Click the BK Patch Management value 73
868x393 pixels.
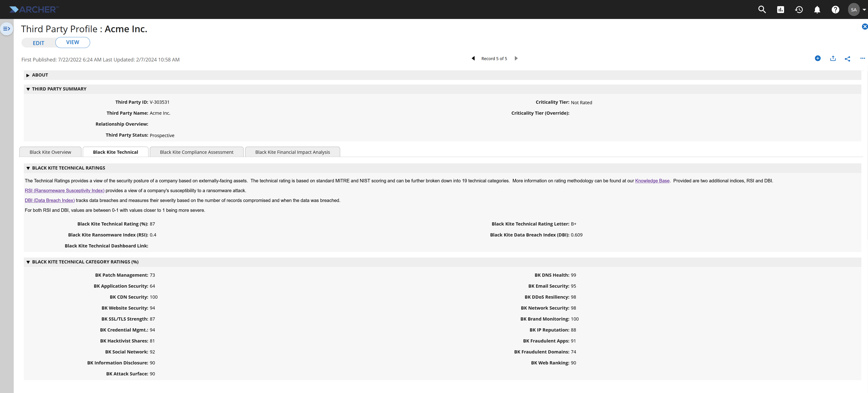[x=152, y=275]
